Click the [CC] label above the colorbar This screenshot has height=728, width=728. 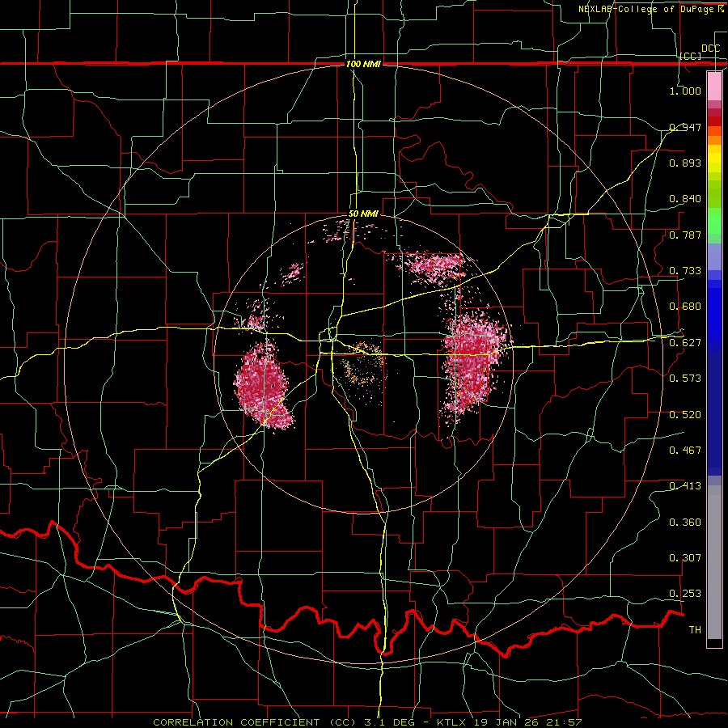[x=691, y=56]
